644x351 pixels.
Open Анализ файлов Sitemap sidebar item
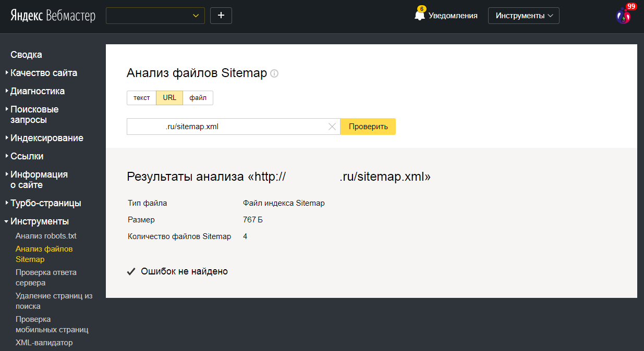coord(44,254)
